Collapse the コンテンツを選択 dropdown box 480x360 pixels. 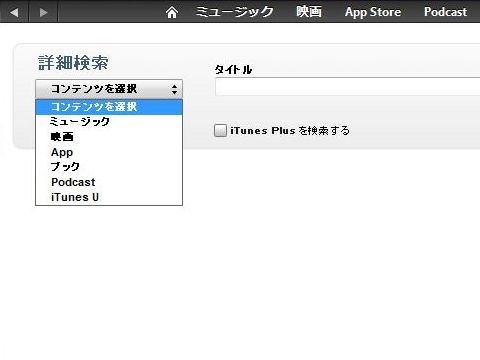point(109,89)
